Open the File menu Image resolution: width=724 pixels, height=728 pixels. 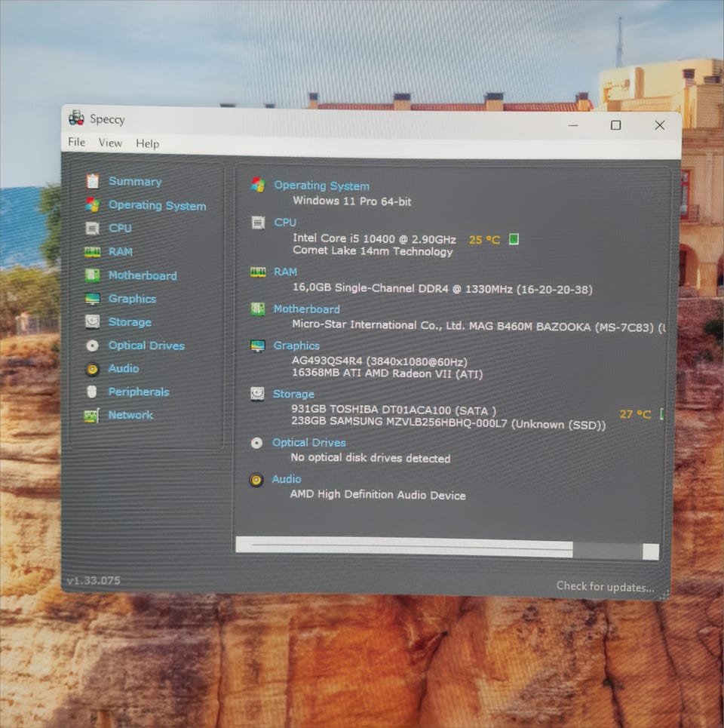(77, 142)
